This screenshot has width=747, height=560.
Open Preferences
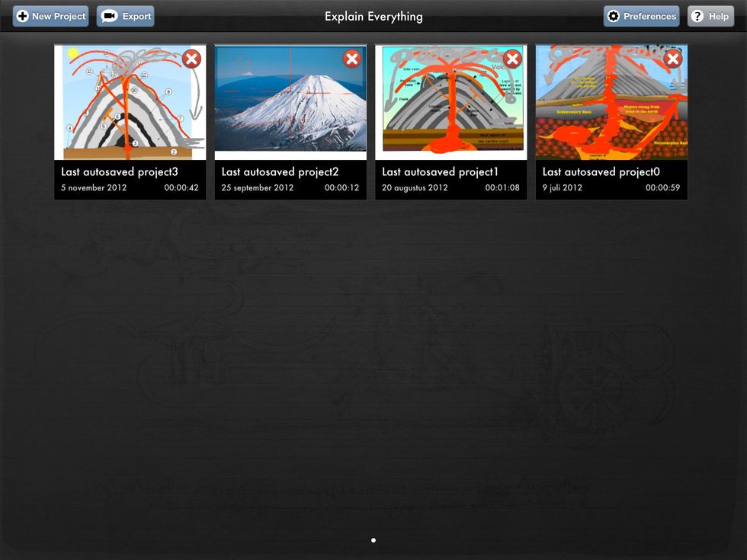641,16
